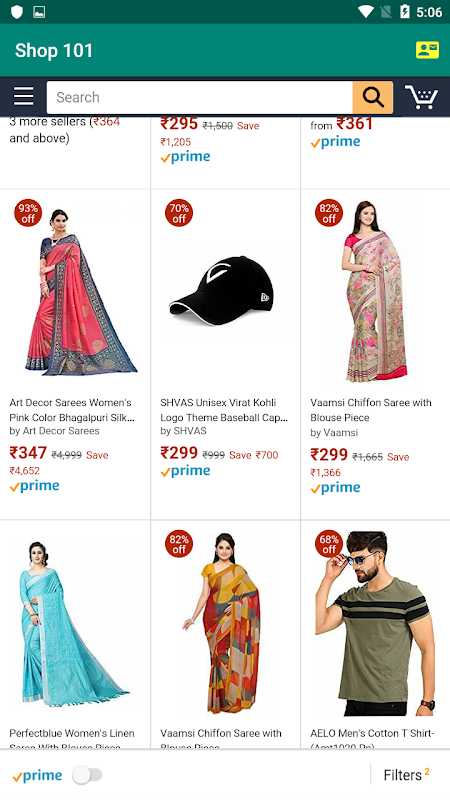Open the Filters panel
Viewport: 450px width, 800px height.
(406, 774)
